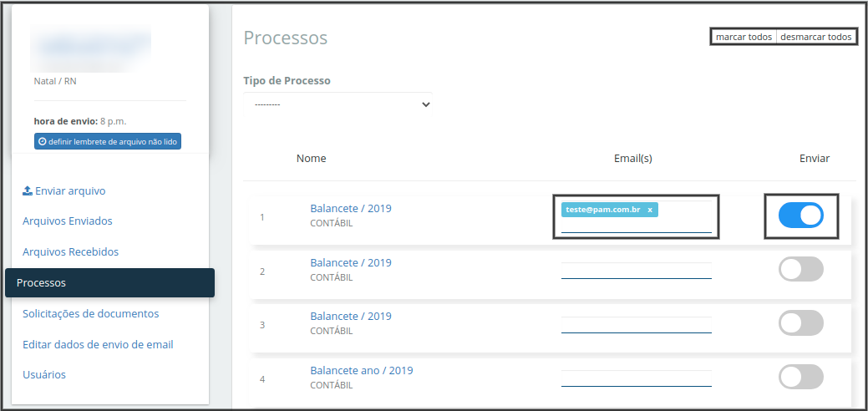The width and height of the screenshot is (868, 411).
Task: Open Arquivos Recebidos section
Action: 70,251
